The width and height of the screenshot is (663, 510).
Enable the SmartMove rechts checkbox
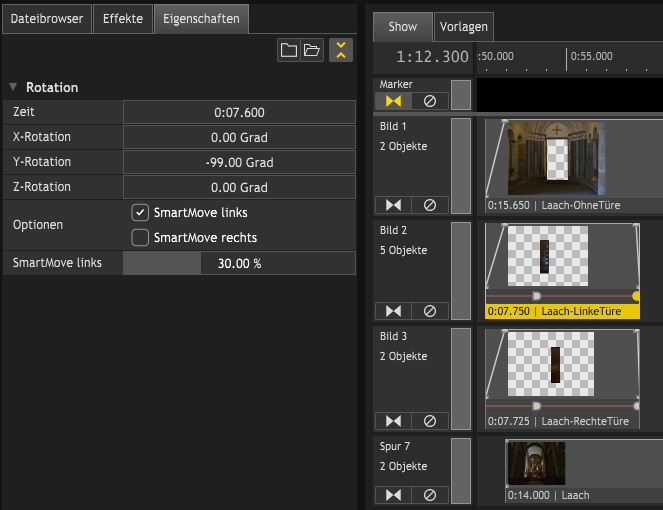coord(141,237)
